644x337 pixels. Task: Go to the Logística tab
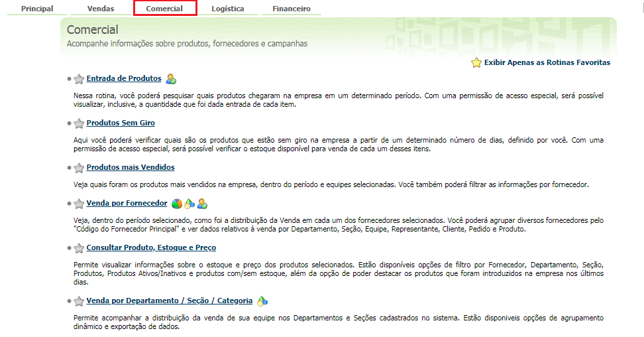[228, 9]
